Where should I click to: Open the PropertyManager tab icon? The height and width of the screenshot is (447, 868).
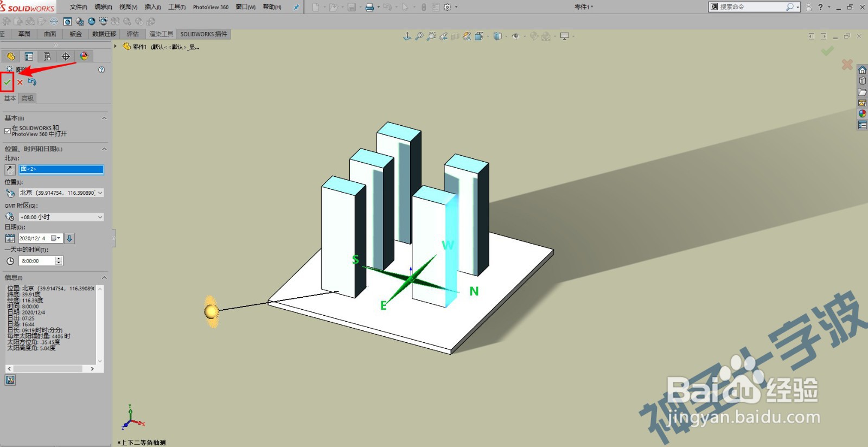tap(29, 56)
